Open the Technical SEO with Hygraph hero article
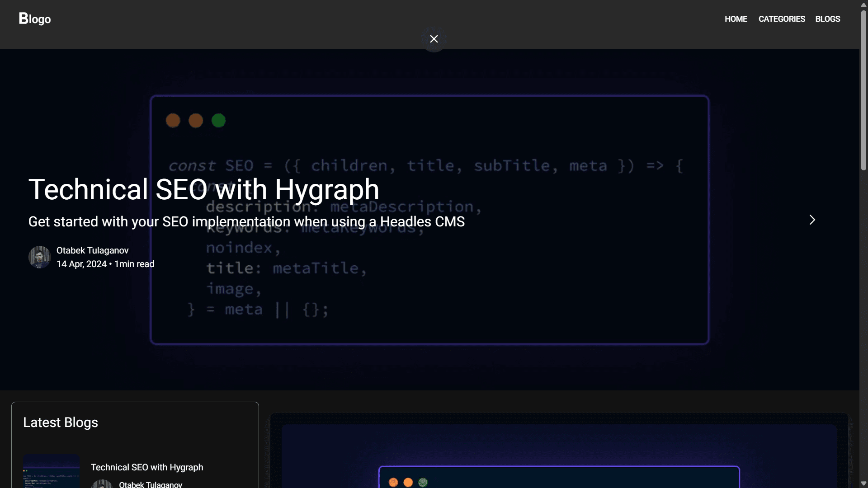Image resolution: width=868 pixels, height=488 pixels. pos(203,189)
